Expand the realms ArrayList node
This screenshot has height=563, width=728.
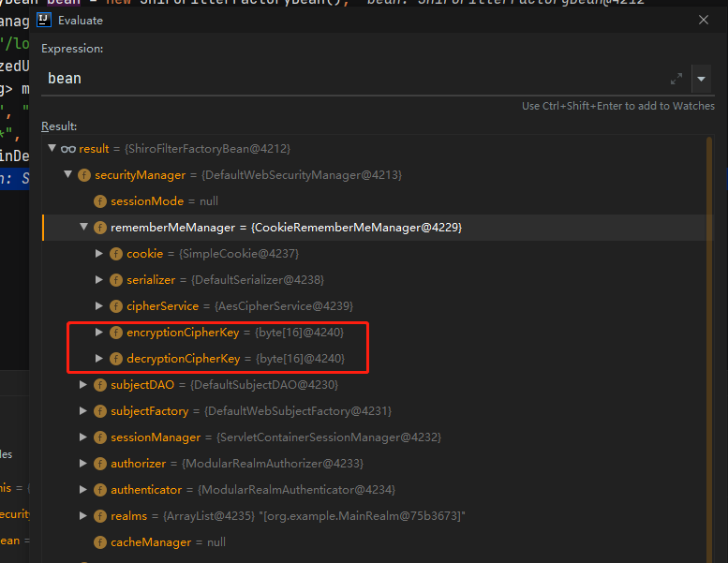point(84,516)
